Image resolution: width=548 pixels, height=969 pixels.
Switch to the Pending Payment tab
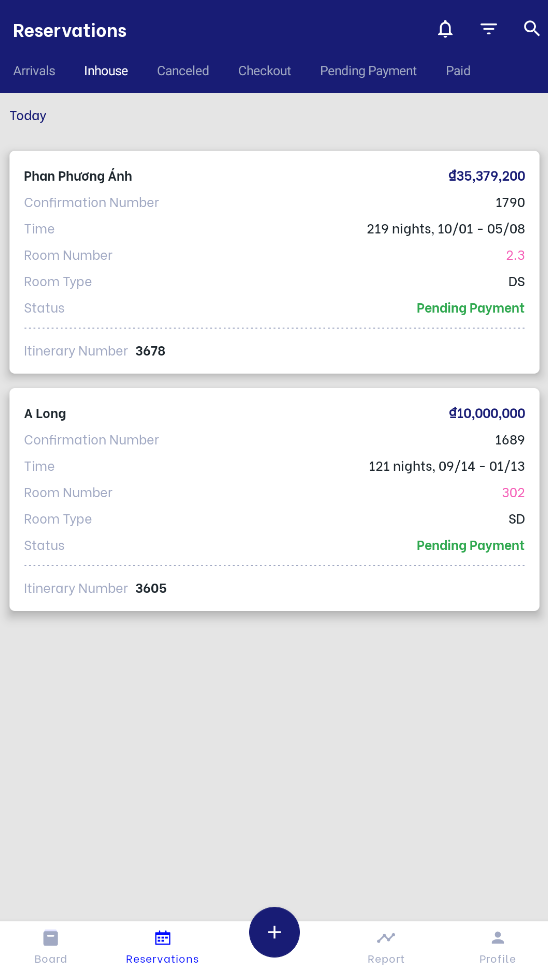point(368,70)
